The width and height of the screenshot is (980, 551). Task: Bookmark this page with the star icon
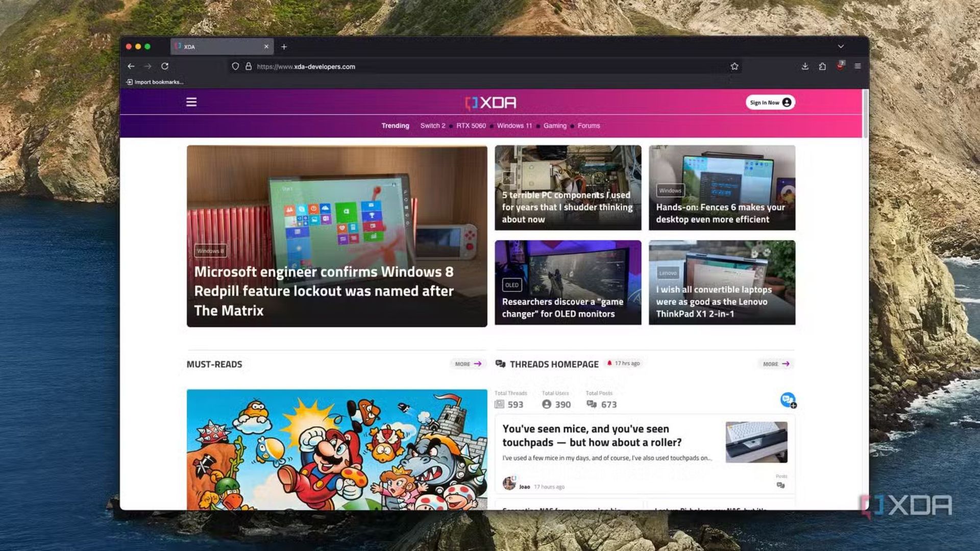734,66
